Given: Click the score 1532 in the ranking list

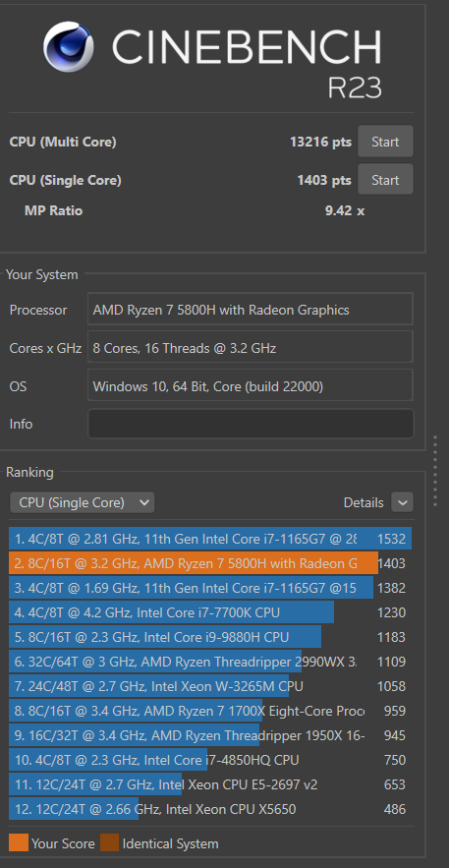Looking at the screenshot, I should tap(391, 539).
